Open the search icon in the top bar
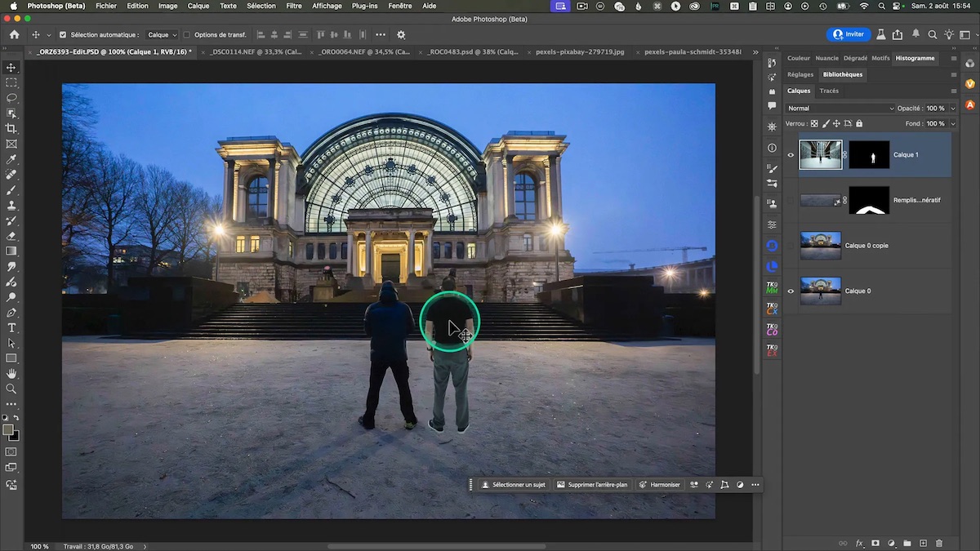The image size is (980, 551). point(932,34)
